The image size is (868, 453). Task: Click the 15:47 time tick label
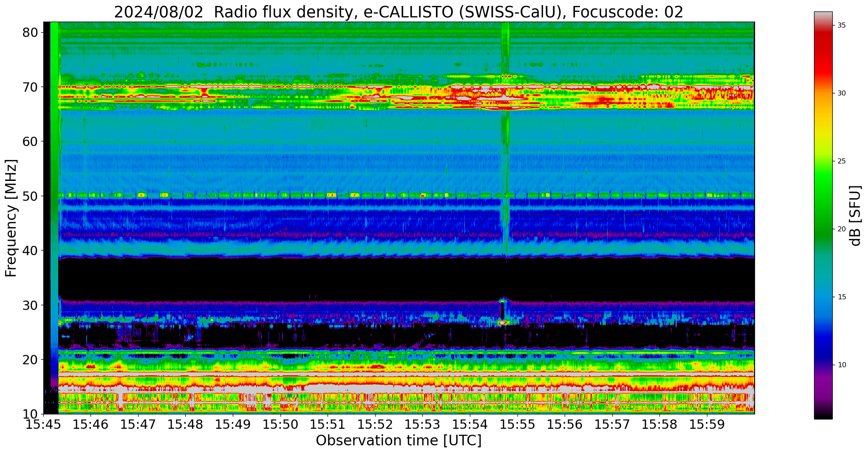coord(138,425)
